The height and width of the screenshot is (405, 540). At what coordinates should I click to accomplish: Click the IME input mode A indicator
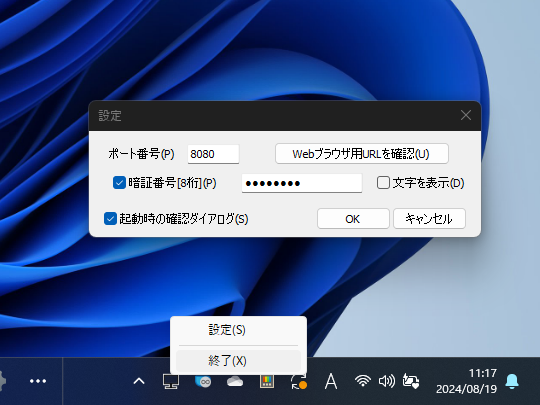331,381
